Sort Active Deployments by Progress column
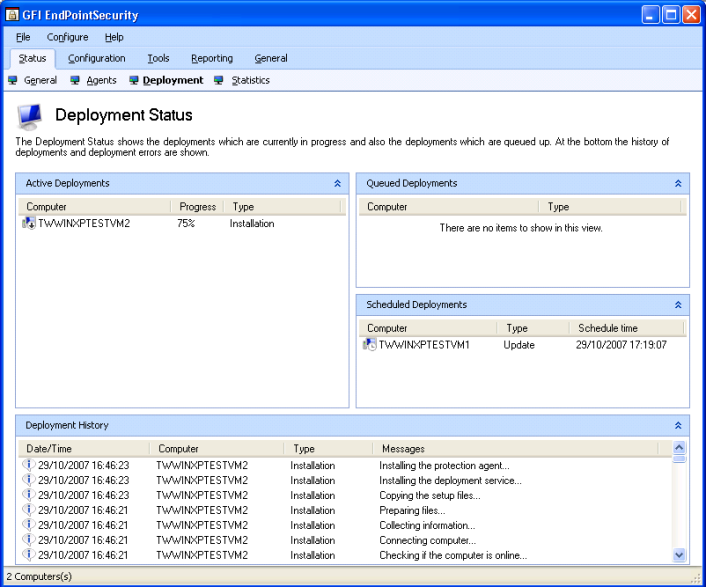The image size is (706, 587). (x=198, y=207)
